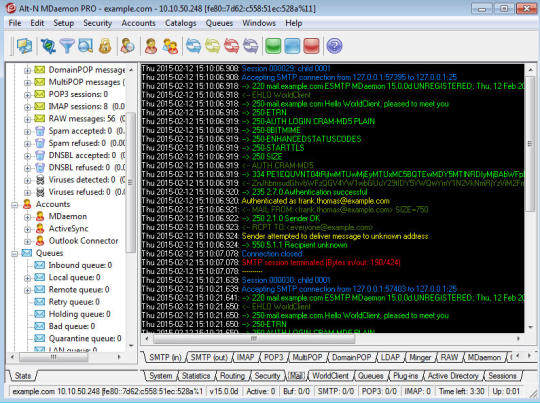Open the Security menu
The image size is (540, 403).
[97, 23]
